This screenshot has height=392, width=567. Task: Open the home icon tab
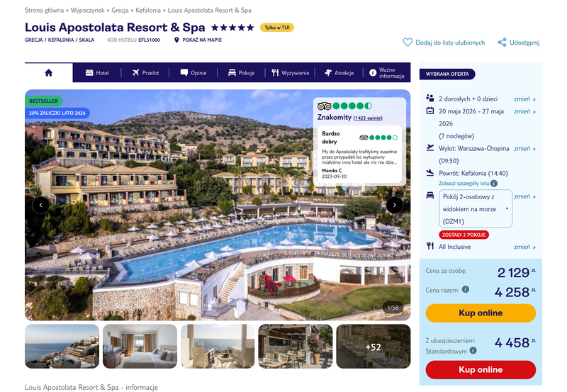click(48, 73)
